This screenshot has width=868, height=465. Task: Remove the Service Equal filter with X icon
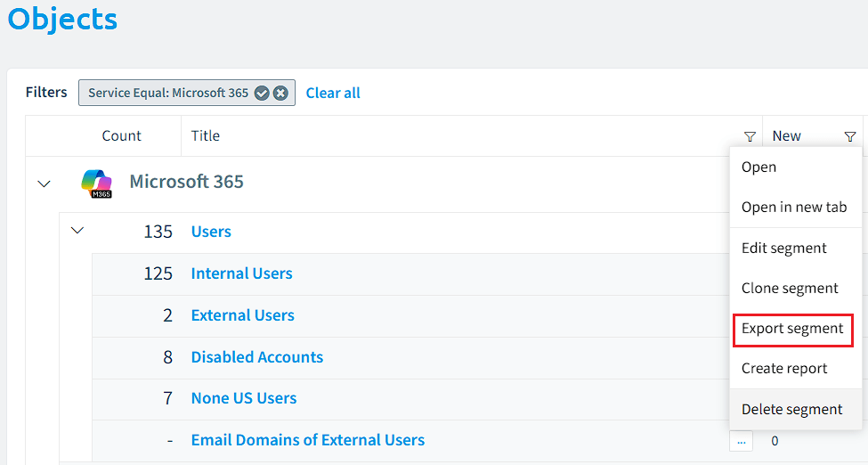point(280,94)
